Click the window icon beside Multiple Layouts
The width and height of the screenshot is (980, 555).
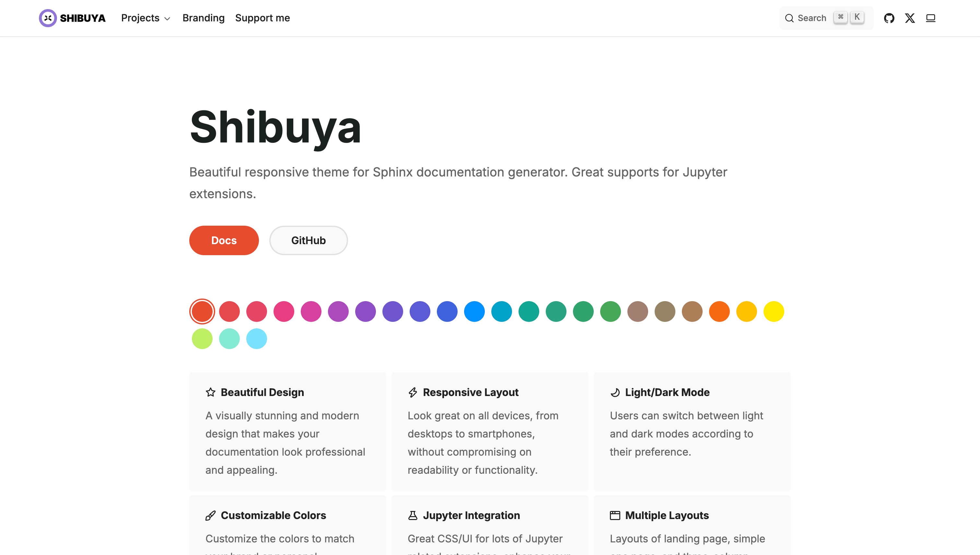pyautogui.click(x=615, y=515)
